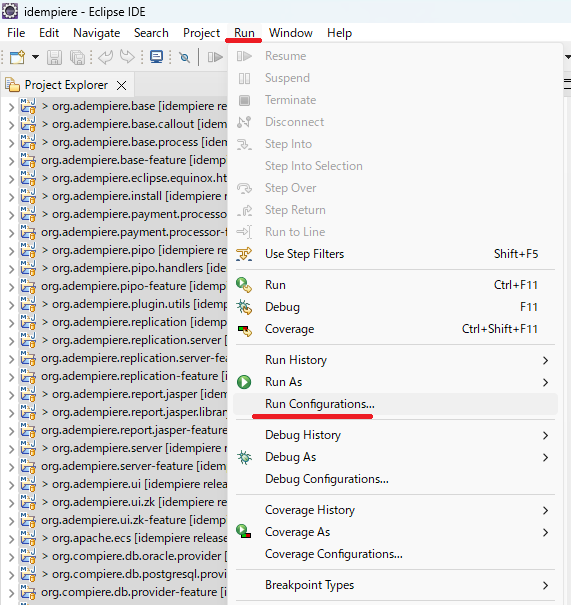Click the New wizard toolbar icon
This screenshot has height=605, width=571.
pyautogui.click(x=17, y=57)
